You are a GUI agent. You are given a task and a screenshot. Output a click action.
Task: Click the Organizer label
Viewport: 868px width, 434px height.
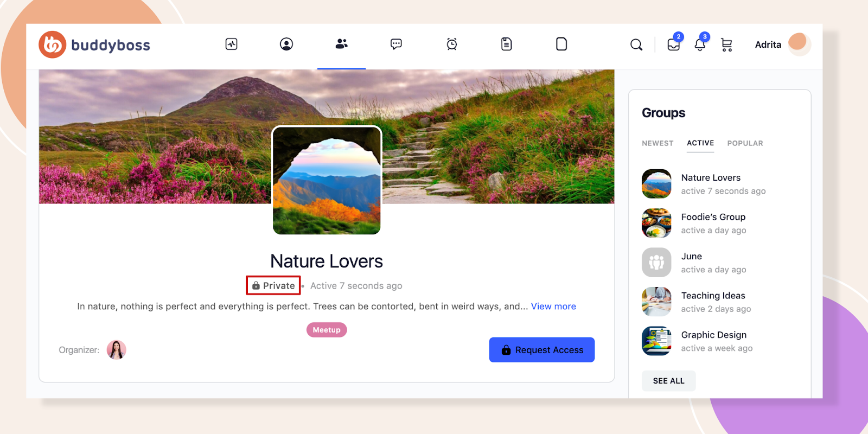point(79,350)
